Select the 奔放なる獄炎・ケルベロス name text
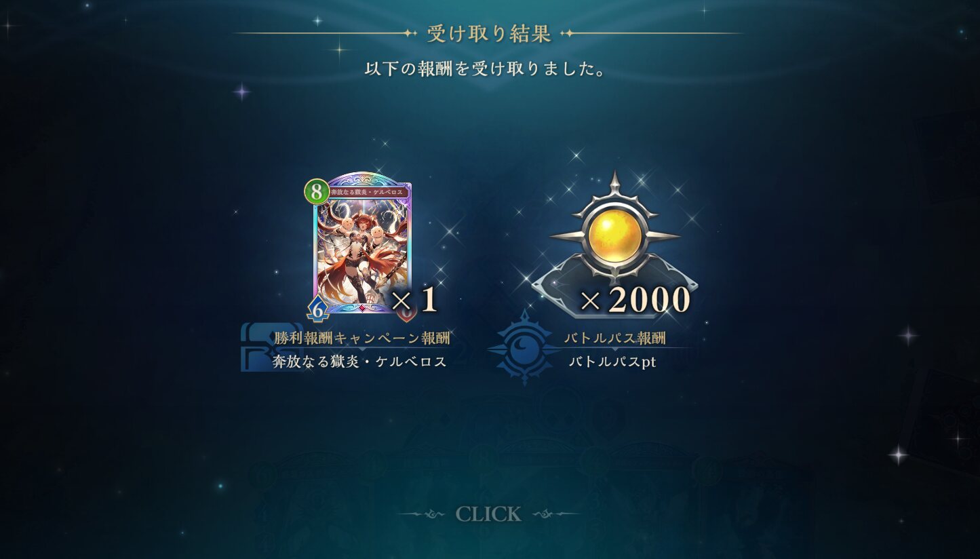 point(360,362)
